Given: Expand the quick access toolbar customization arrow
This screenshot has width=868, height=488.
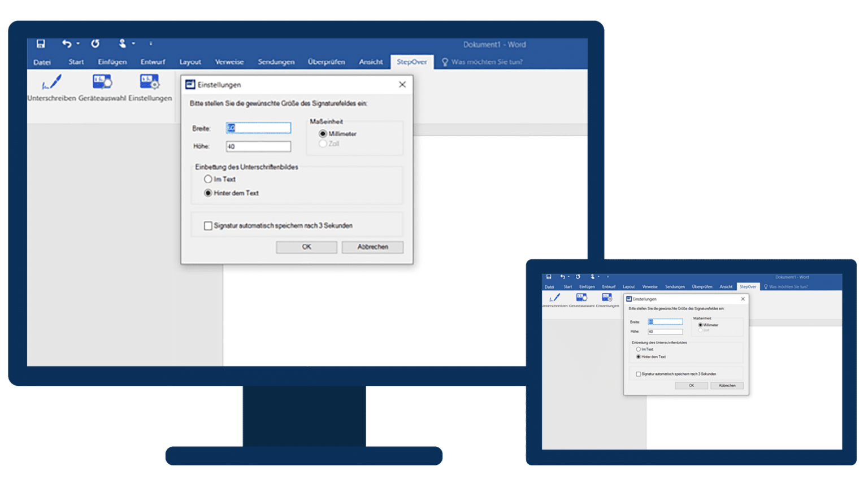Looking at the screenshot, I should point(150,43).
